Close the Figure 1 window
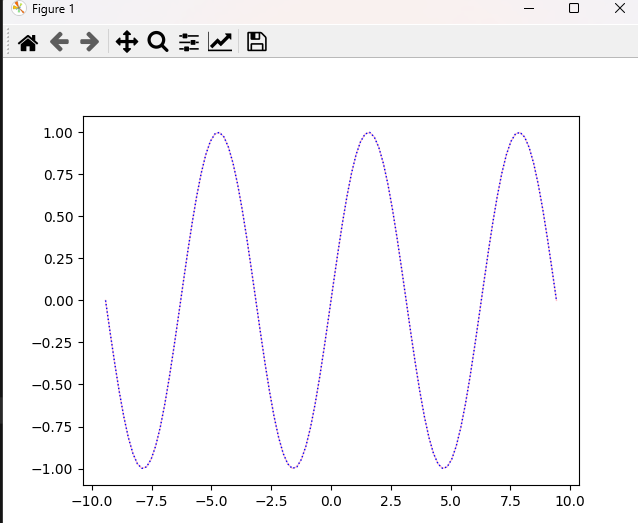This screenshot has height=523, width=638. [x=619, y=9]
